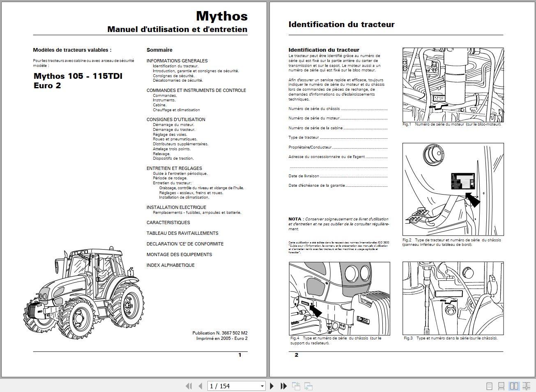The image size is (536, 392).
Task: Click 'Distributeurs supplémentaires.' summary item
Action: (x=181, y=144)
